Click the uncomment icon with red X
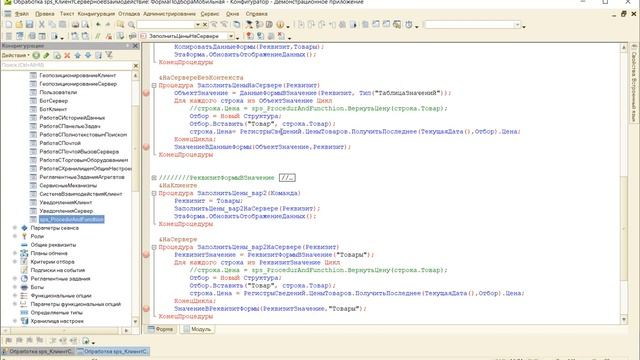The height and width of the screenshot is (360, 640). tap(109, 36)
